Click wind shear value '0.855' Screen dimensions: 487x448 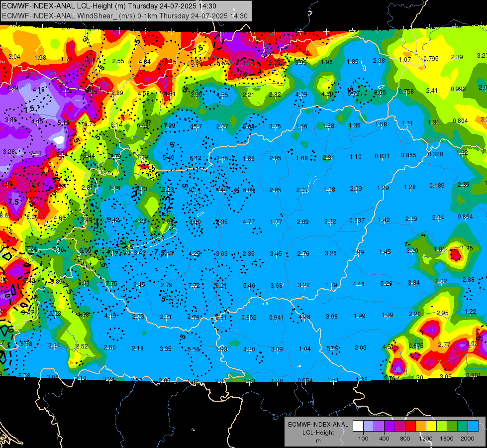408,155
